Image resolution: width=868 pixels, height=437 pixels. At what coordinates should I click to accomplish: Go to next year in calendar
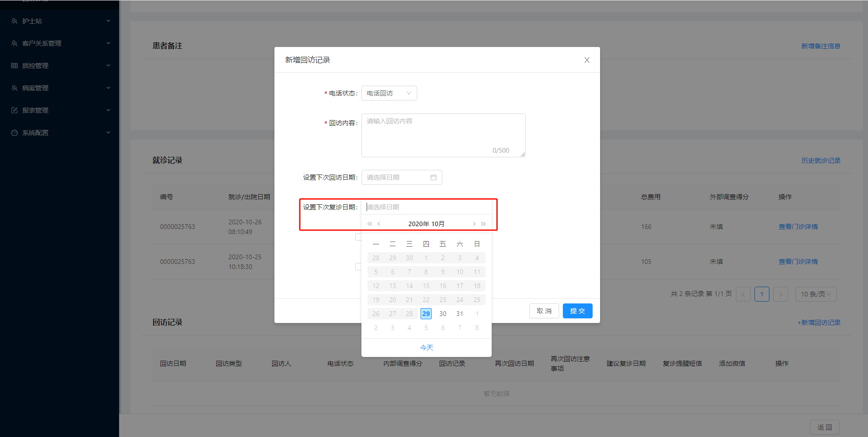pos(483,224)
